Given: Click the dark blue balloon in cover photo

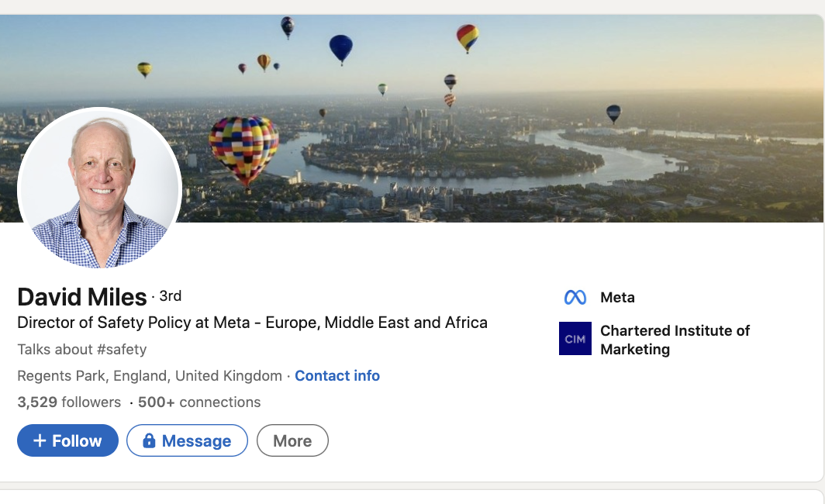Looking at the screenshot, I should pyautogui.click(x=340, y=48).
